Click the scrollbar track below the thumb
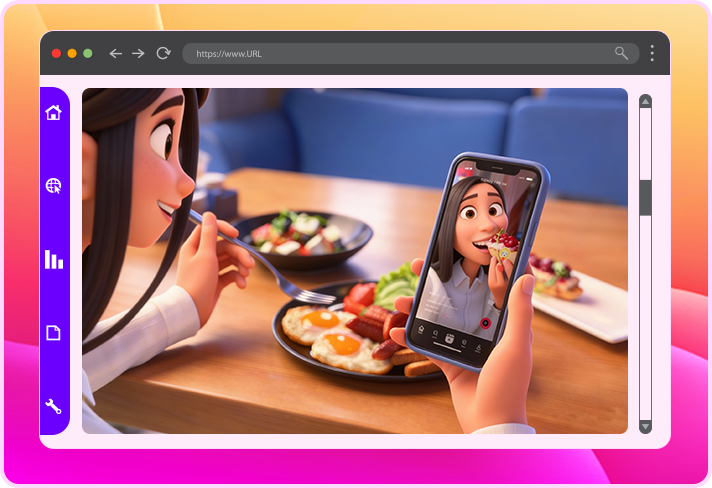The width and height of the screenshot is (712, 488). (645, 320)
